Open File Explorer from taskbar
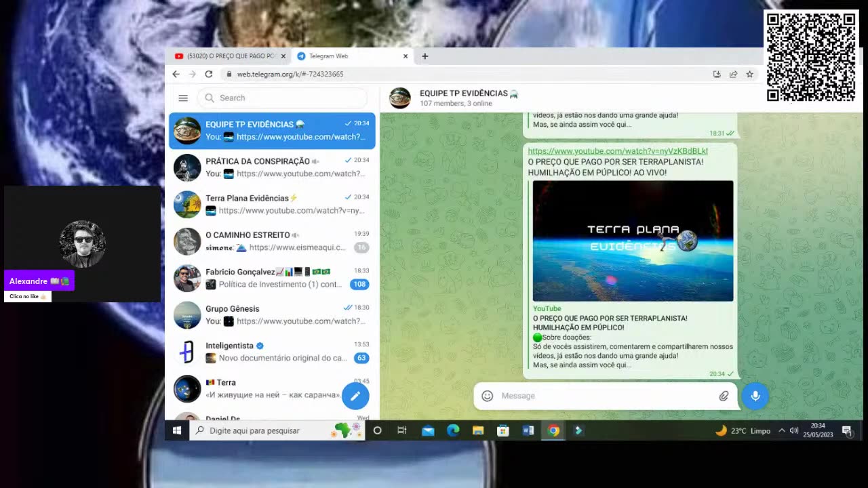 click(x=478, y=430)
